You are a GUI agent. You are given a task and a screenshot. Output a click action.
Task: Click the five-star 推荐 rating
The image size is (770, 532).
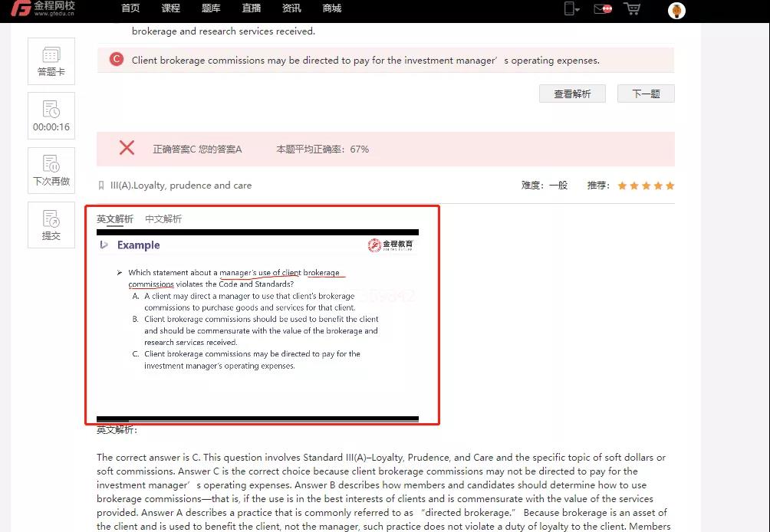coord(646,186)
